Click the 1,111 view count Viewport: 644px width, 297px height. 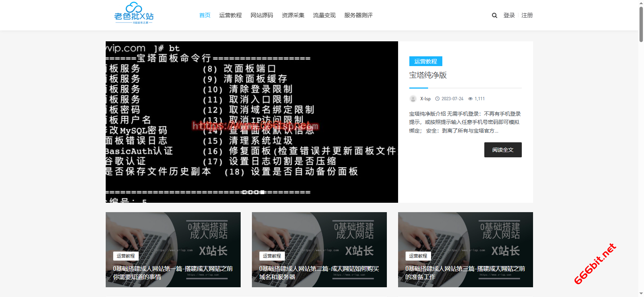coord(480,99)
